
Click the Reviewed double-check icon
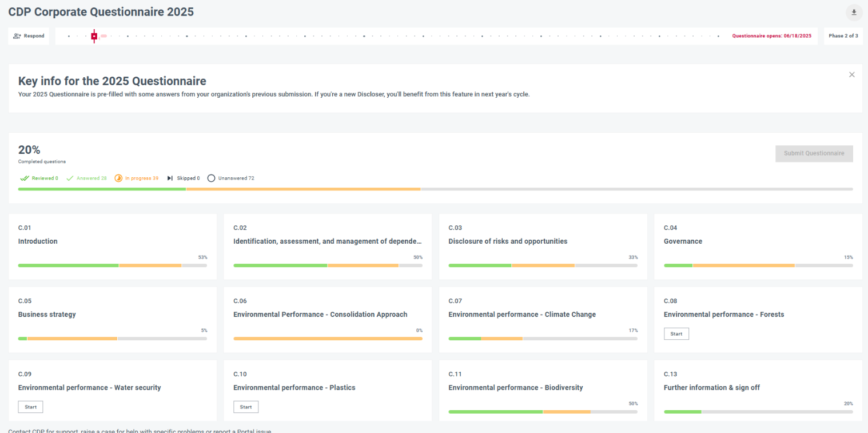click(x=25, y=178)
